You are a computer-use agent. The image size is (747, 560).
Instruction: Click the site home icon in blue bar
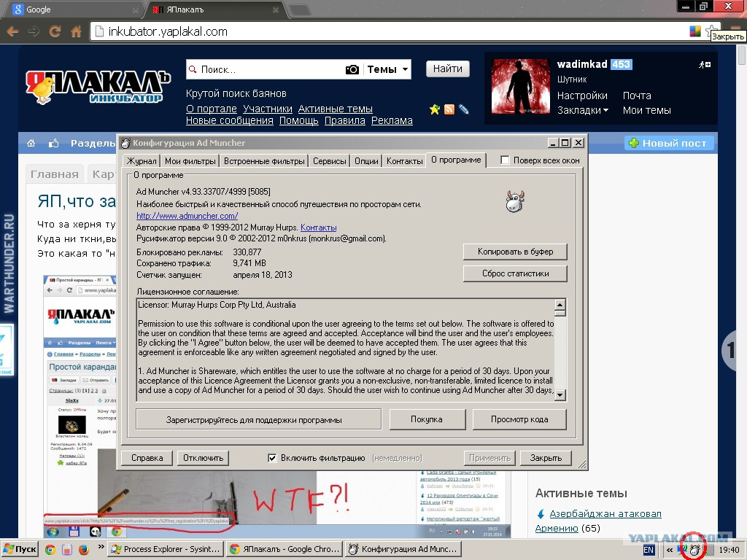coord(31,143)
